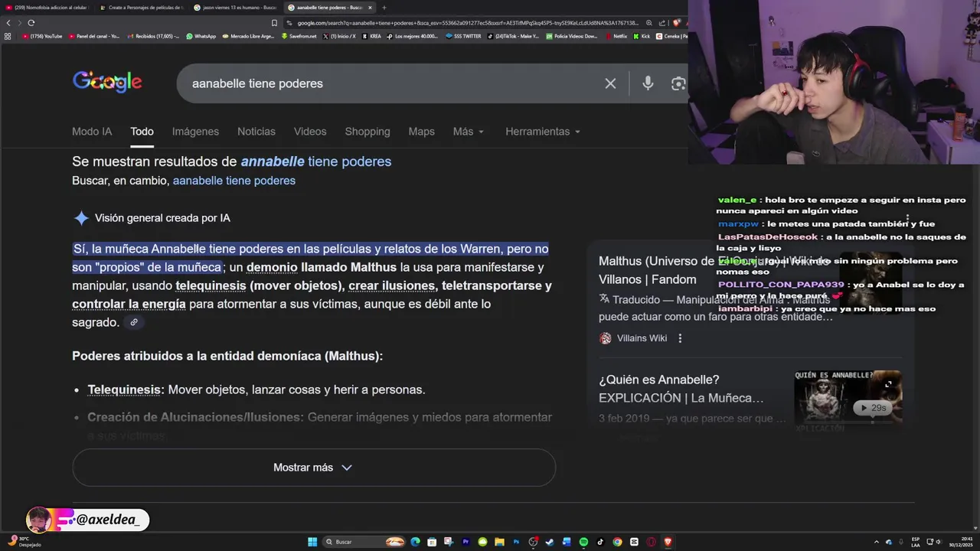Click Windows taskbar Buscar search box
This screenshot has height=551, width=980.
[364, 542]
